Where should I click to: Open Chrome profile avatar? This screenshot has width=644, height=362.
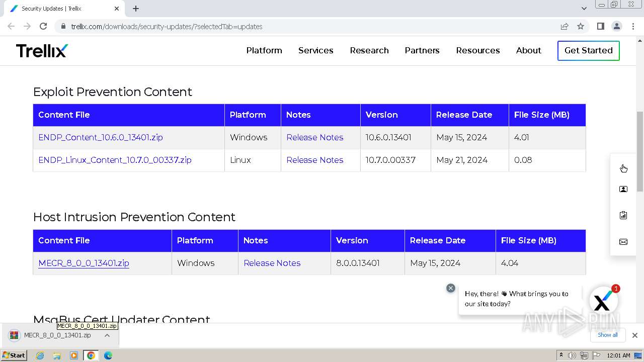[617, 26]
